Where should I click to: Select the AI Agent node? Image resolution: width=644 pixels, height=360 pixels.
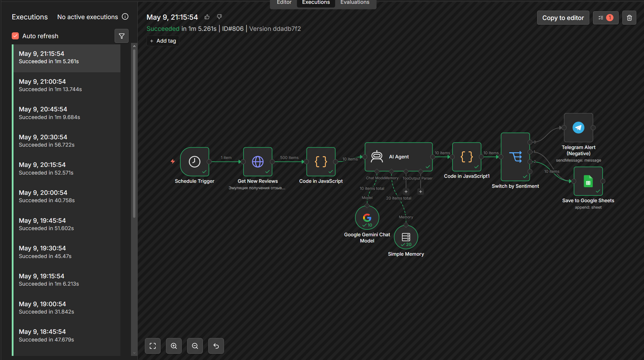398,157
